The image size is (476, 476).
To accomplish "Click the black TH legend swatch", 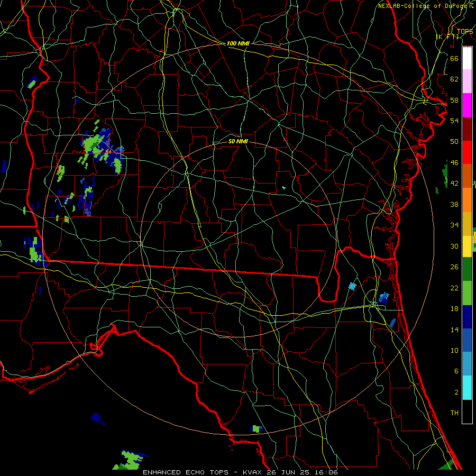I will [467, 411].
